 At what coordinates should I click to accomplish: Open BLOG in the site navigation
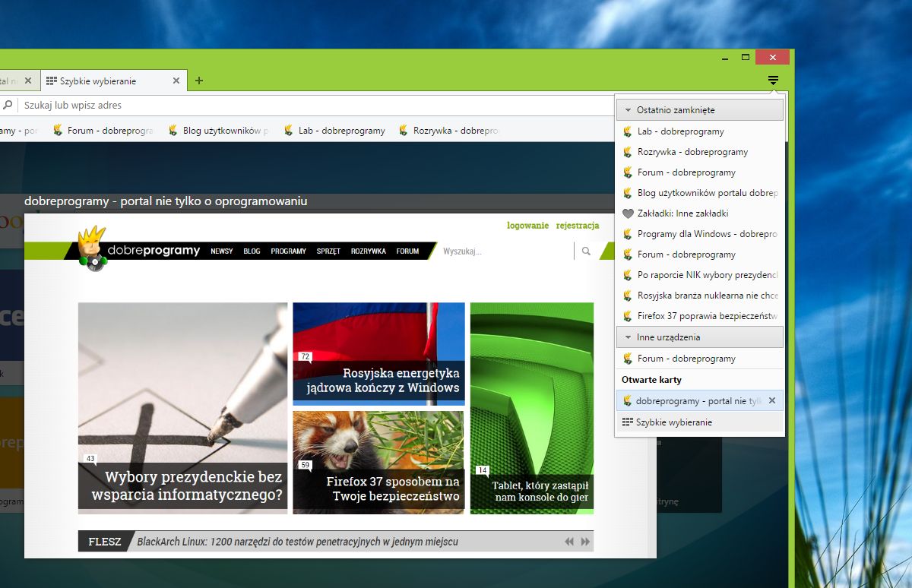(252, 251)
